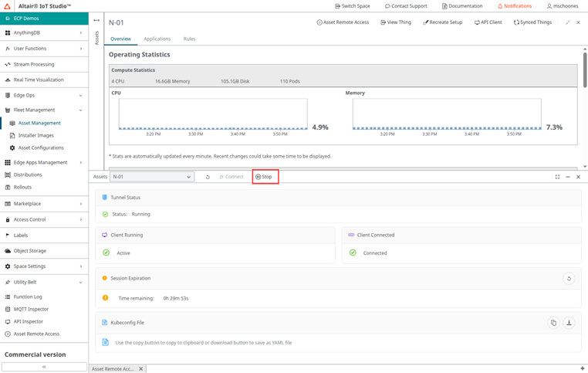Open Synced Things from the toolbar
Viewport: 588px width, 373px height.
(532, 22)
